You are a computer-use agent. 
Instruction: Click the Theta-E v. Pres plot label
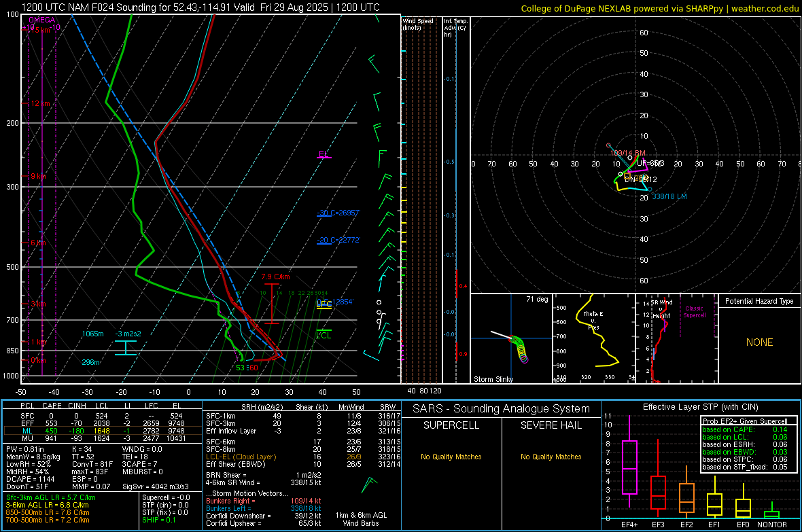coord(593,320)
